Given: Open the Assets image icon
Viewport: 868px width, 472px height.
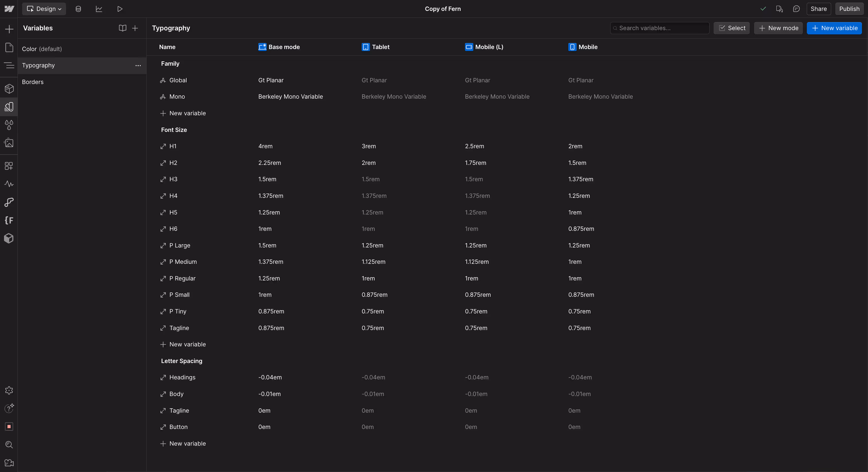Looking at the screenshot, I should pos(9,143).
